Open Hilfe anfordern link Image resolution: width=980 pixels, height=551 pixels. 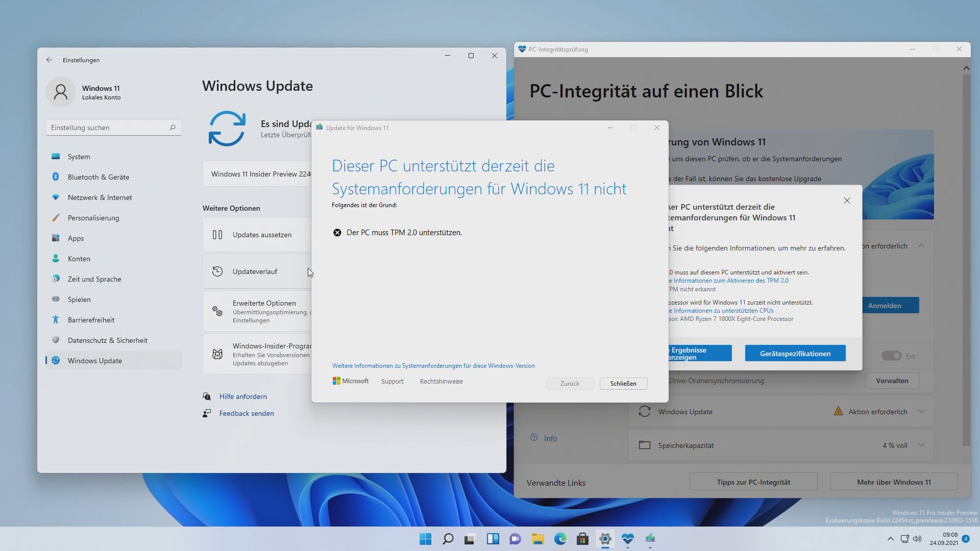(x=243, y=396)
